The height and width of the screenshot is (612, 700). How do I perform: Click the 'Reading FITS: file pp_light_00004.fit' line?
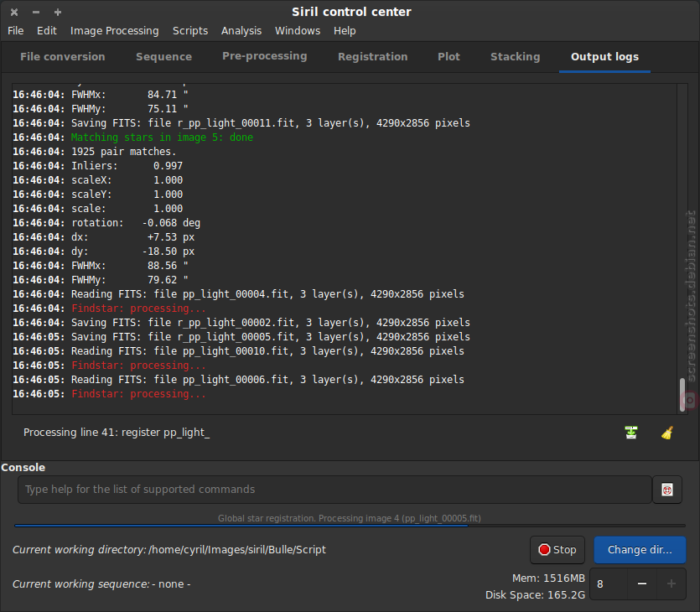coord(267,294)
